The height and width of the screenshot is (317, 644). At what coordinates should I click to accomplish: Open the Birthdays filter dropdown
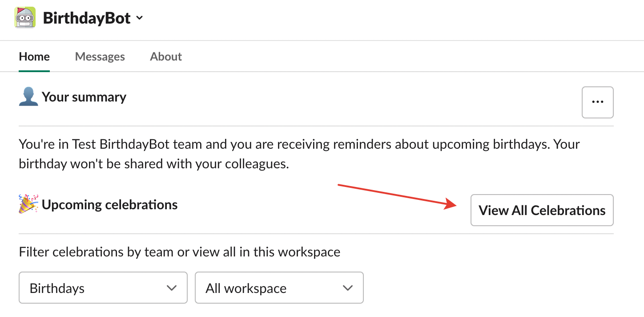pyautogui.click(x=103, y=288)
